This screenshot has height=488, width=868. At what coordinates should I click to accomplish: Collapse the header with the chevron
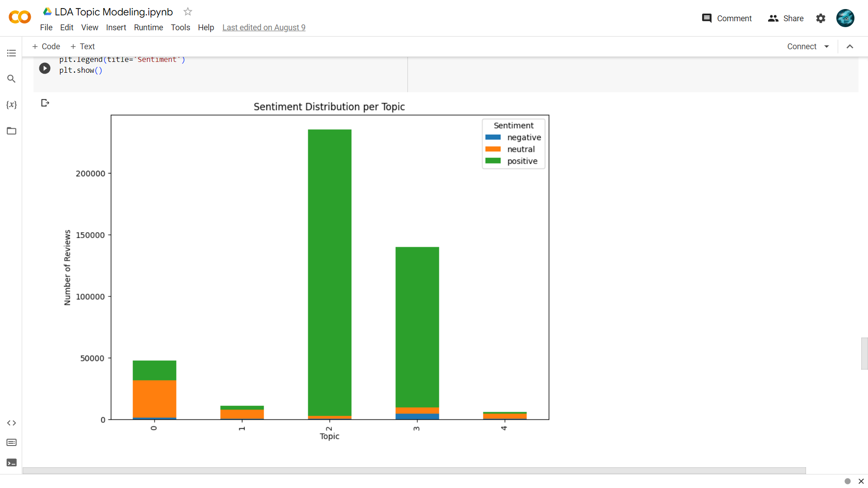click(x=850, y=47)
